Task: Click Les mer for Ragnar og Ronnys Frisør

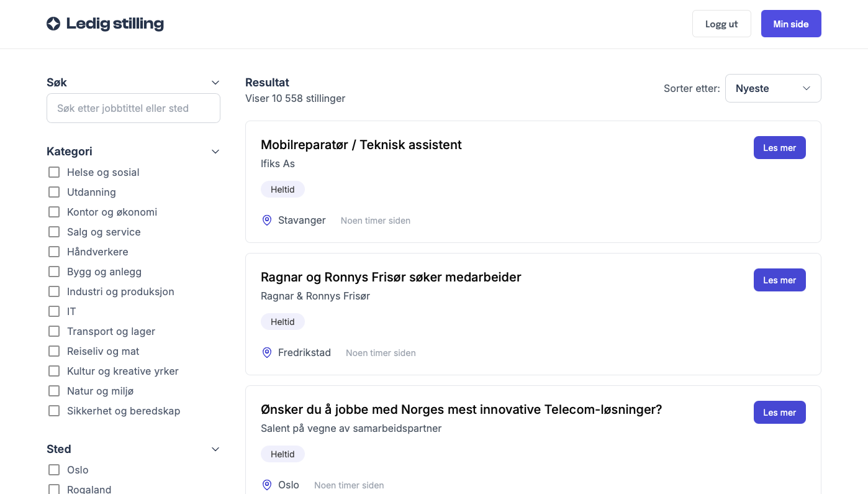Action: coord(779,280)
